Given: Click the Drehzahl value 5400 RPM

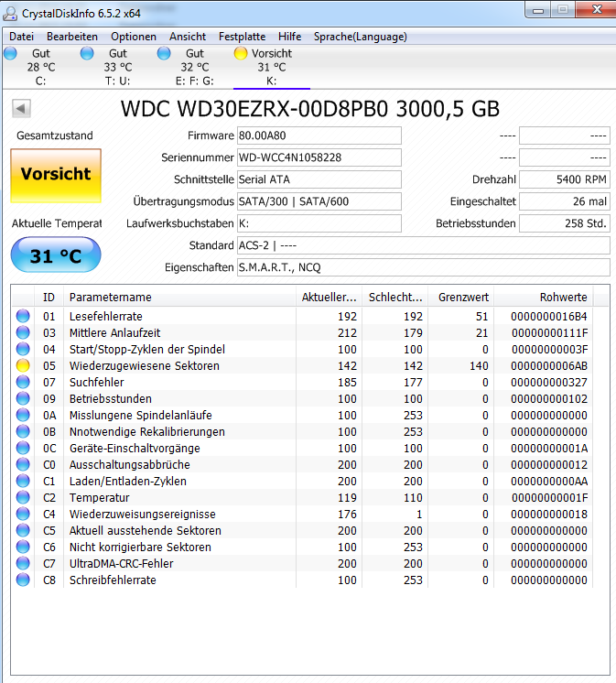Looking at the screenshot, I should [x=565, y=179].
